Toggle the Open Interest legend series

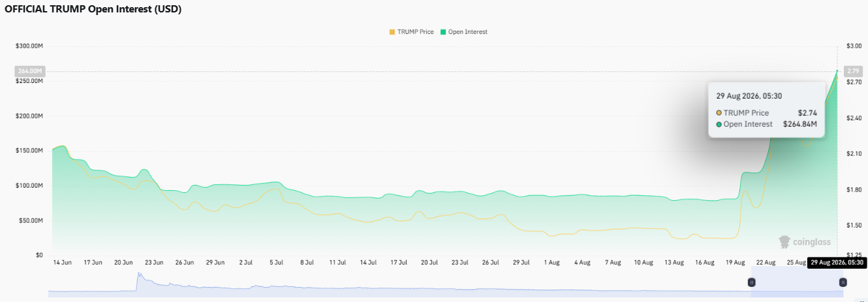(x=464, y=32)
